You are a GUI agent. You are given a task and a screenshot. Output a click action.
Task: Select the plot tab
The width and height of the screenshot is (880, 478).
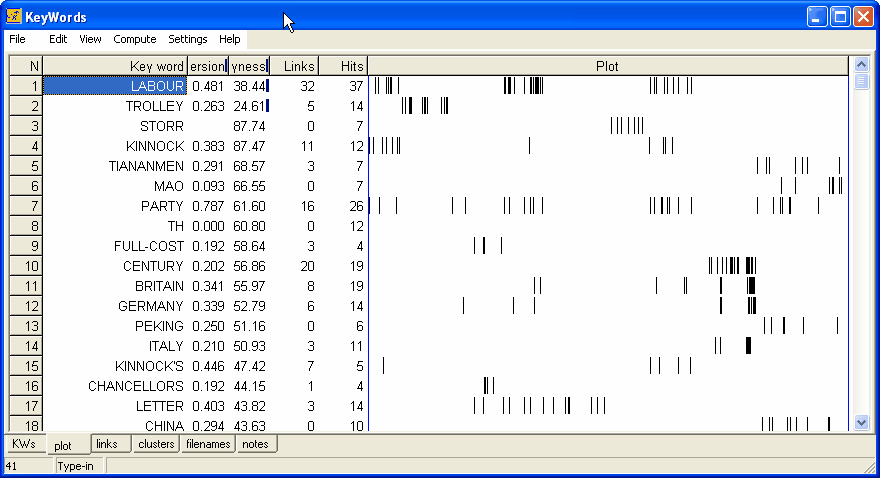(x=63, y=445)
